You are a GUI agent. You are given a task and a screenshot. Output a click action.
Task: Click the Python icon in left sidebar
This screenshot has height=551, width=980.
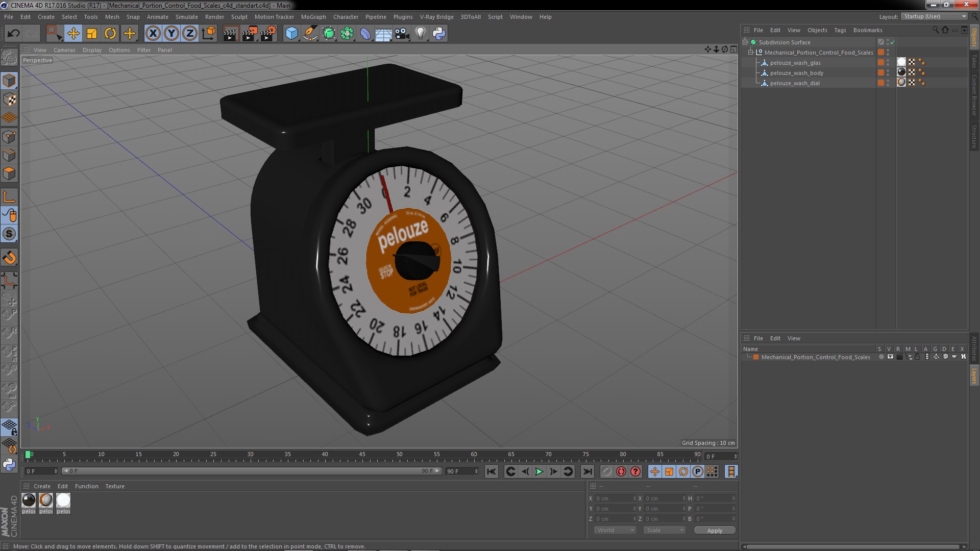click(x=9, y=465)
